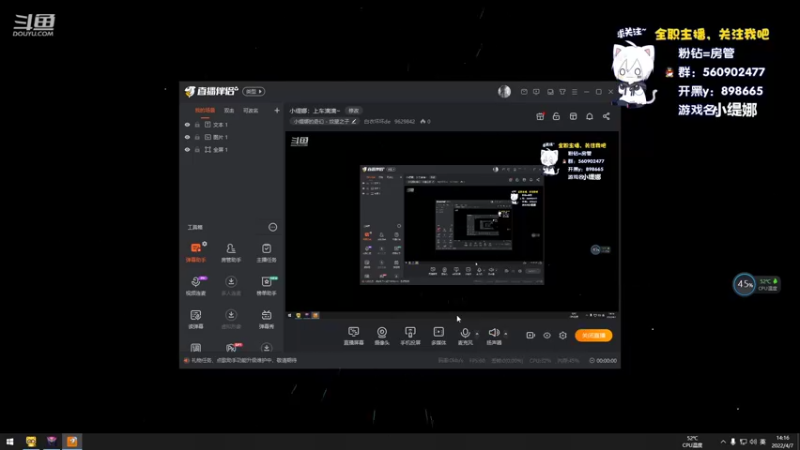Open user avatar in title bar
The height and width of the screenshot is (450, 800).
pos(504,91)
